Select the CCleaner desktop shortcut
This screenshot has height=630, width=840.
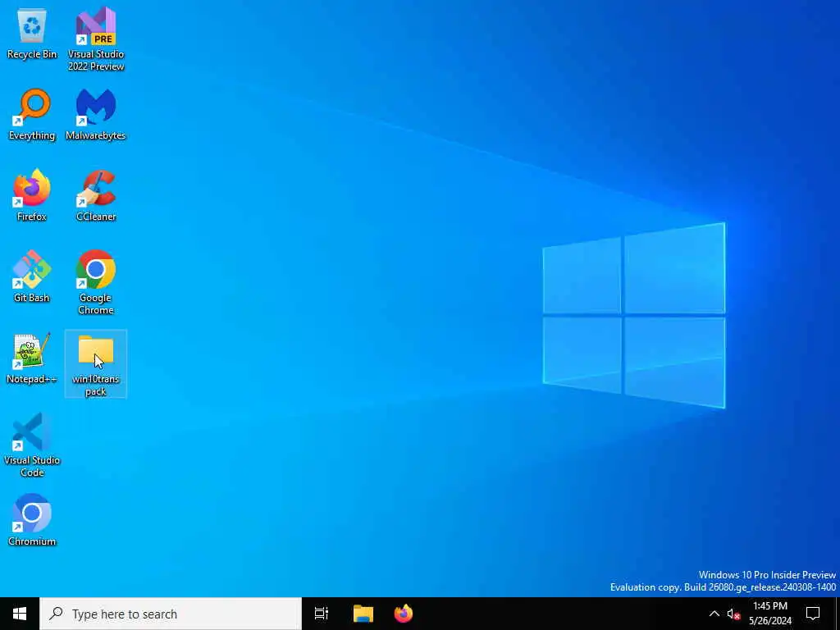click(x=96, y=195)
